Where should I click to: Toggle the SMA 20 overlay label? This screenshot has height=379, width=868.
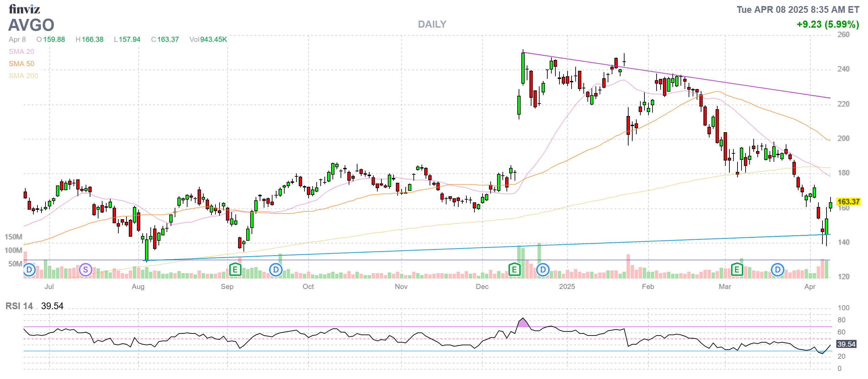(21, 52)
